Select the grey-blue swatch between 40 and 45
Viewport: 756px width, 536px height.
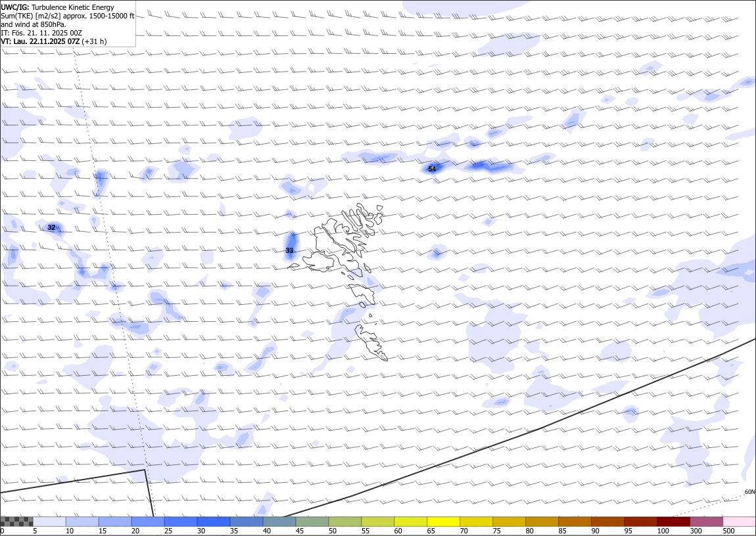pos(279,522)
